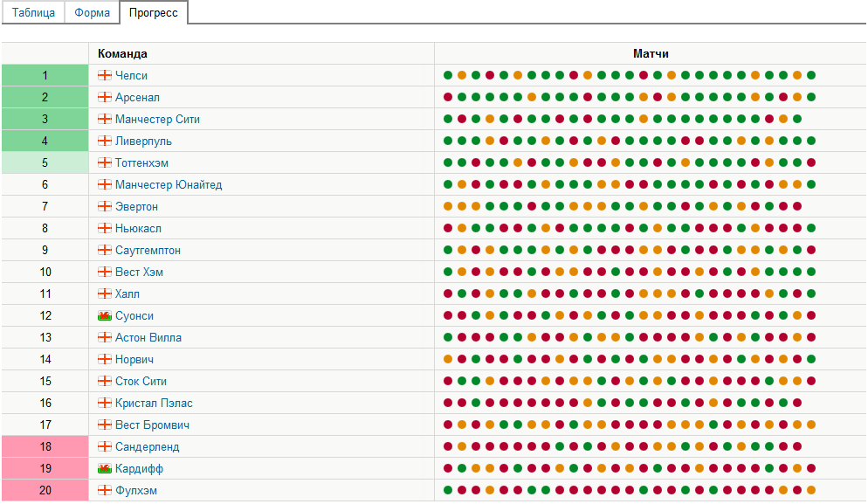The height and width of the screenshot is (504, 868).
Task: Open the Сандерленд team link
Action: [x=148, y=447]
